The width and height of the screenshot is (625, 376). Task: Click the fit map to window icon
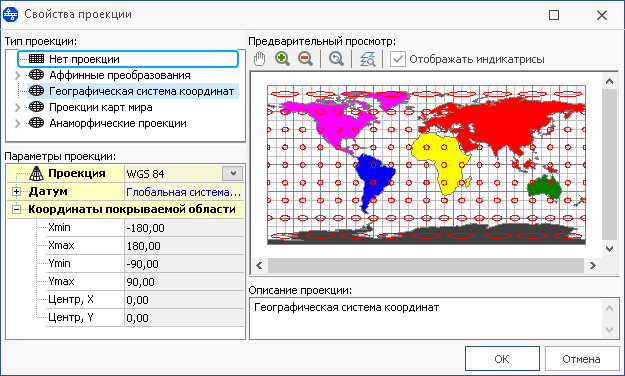[367, 59]
